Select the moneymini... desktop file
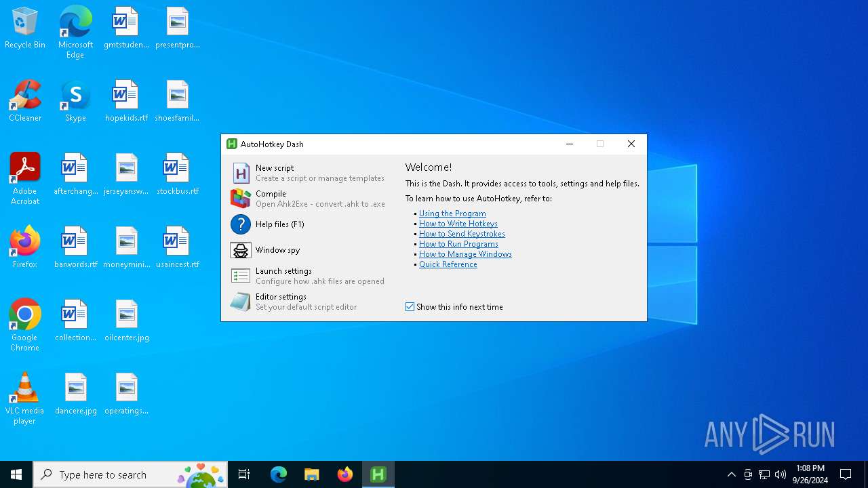 coord(126,247)
